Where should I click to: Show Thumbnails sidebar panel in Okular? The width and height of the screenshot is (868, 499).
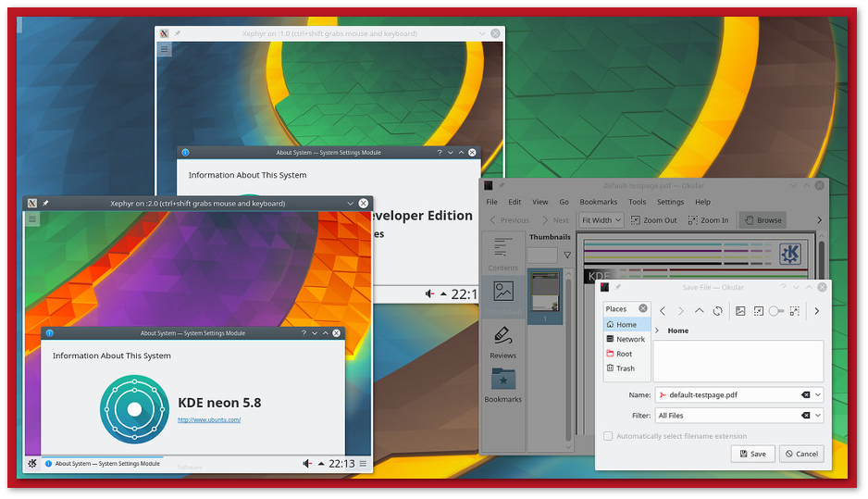pos(502,298)
